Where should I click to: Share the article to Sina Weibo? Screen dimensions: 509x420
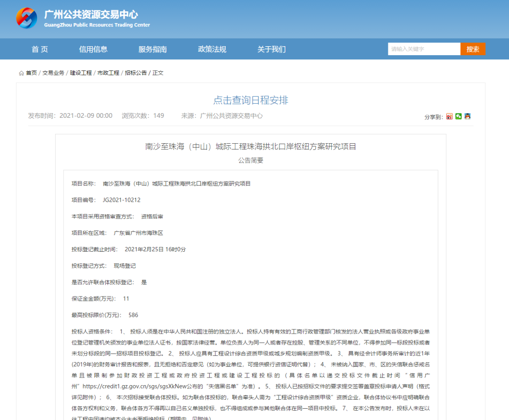(x=449, y=116)
